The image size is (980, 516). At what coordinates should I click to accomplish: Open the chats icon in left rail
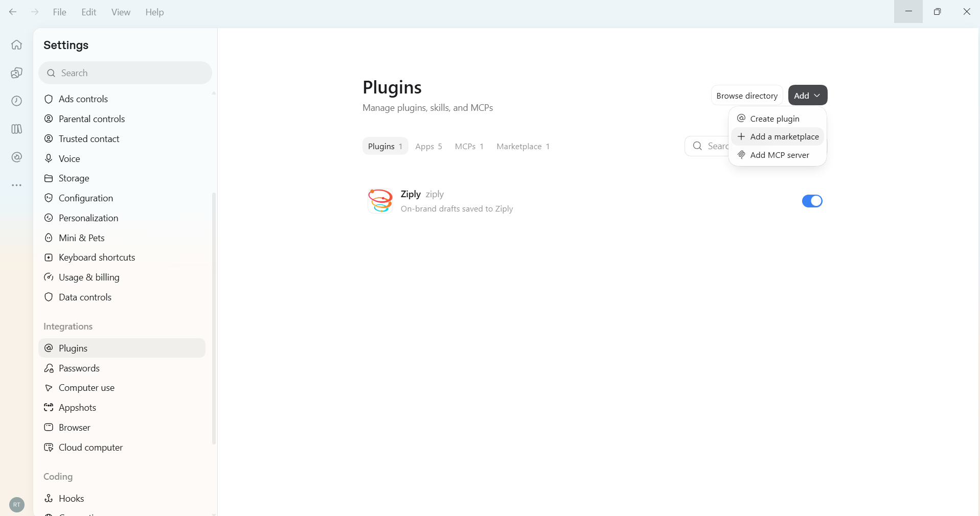click(17, 73)
